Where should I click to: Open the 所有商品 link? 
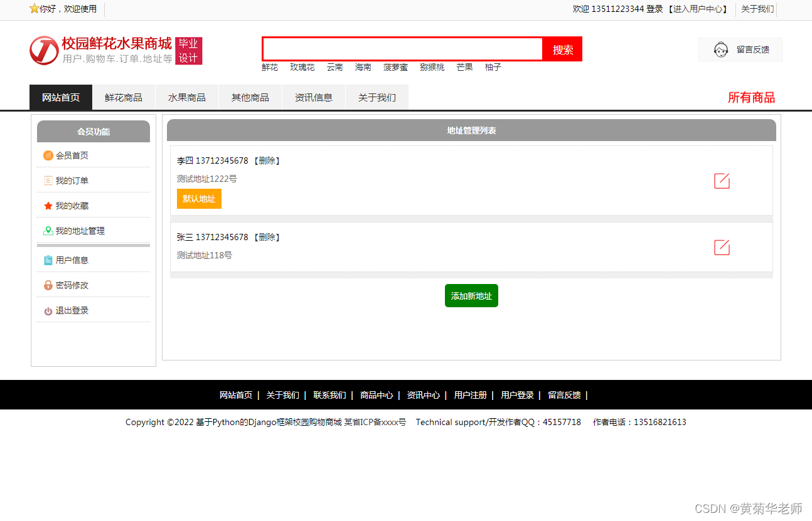click(752, 98)
